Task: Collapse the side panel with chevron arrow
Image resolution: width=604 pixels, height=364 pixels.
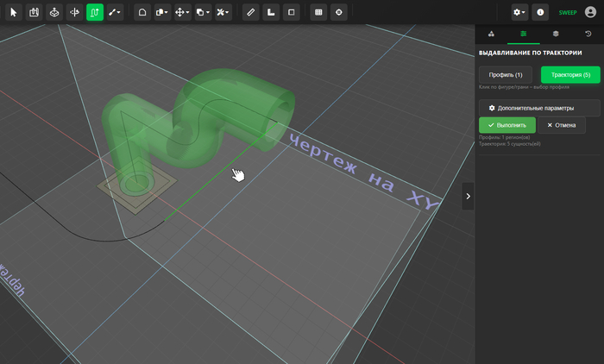Action: click(x=468, y=197)
